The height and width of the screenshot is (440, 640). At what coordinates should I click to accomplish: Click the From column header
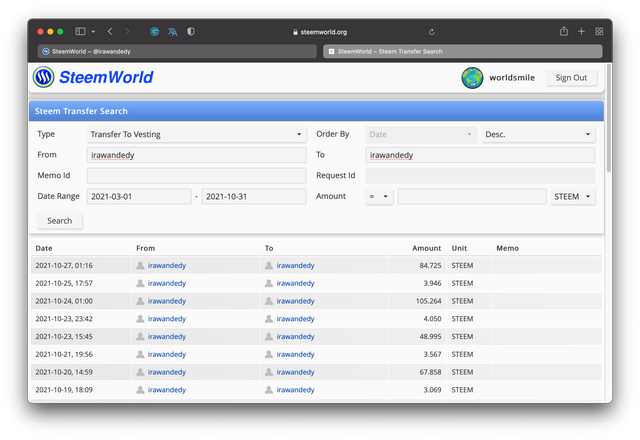click(x=145, y=248)
